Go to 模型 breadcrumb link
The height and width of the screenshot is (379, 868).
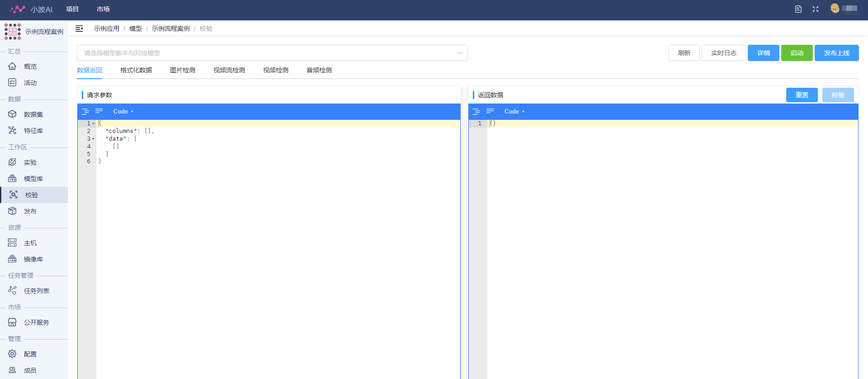[x=136, y=28]
